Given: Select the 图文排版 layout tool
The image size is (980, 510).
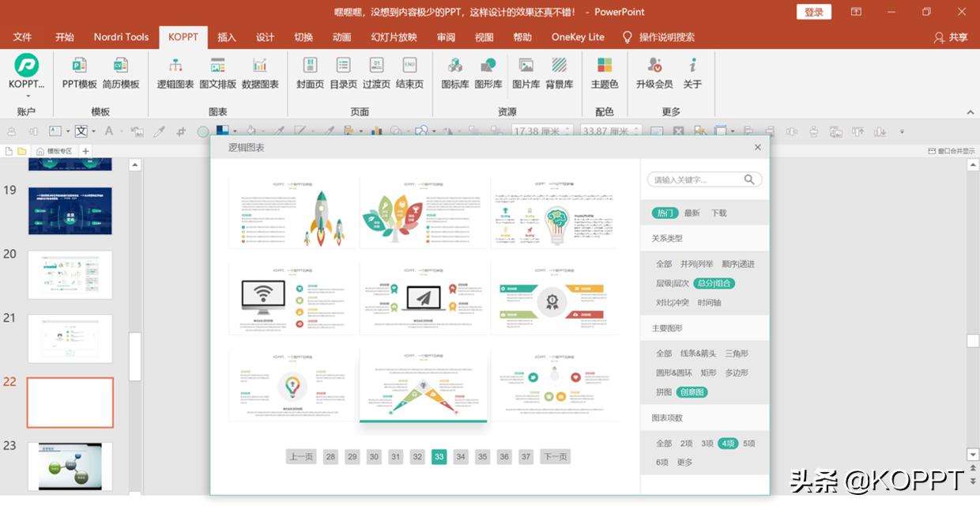Looking at the screenshot, I should (x=218, y=75).
